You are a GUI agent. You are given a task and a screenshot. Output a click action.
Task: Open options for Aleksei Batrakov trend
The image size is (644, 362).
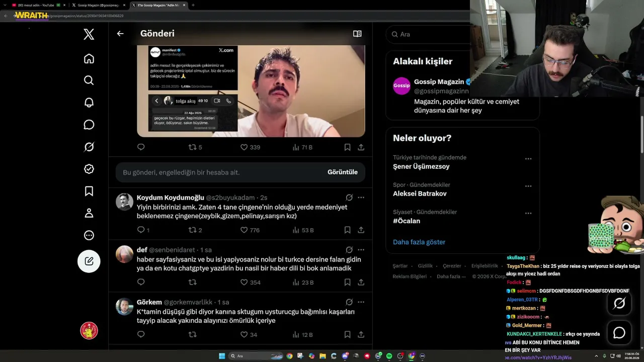pyautogui.click(x=528, y=186)
